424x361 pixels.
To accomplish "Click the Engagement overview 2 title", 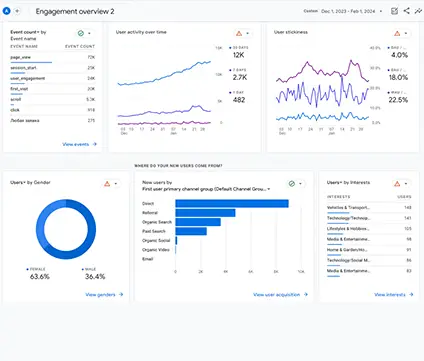I will pos(75,11).
